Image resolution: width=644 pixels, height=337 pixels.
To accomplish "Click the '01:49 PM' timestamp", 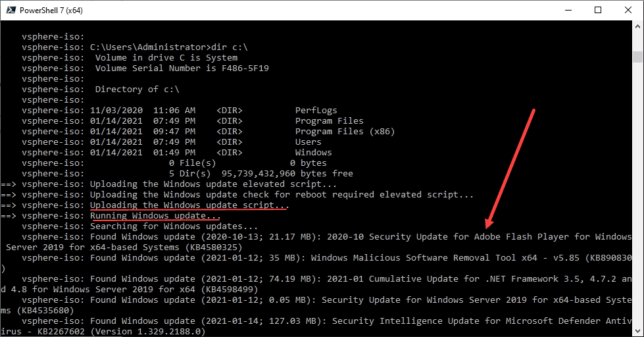I will click(174, 153).
